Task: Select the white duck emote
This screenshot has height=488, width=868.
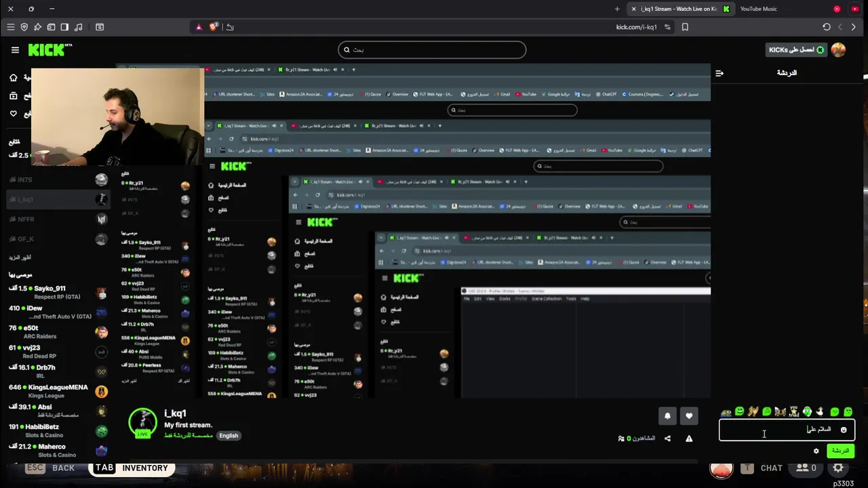Action: point(821,411)
